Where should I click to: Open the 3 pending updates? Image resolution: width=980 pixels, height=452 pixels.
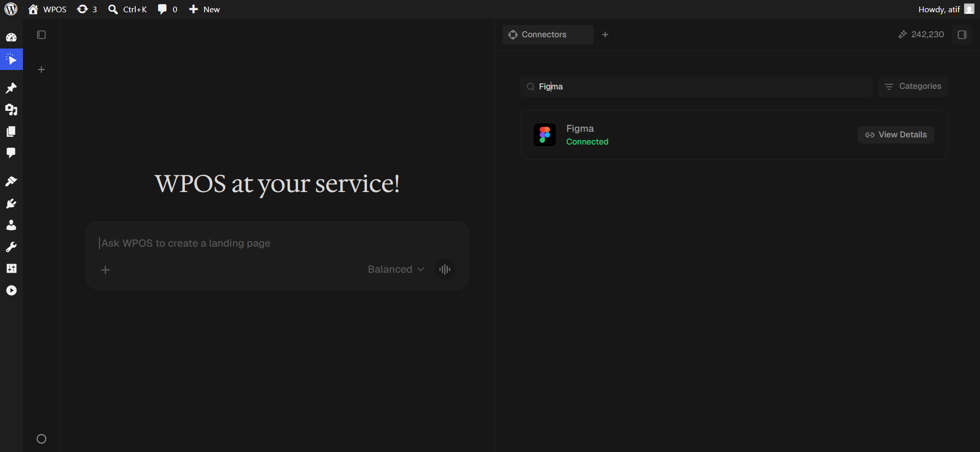pos(87,9)
